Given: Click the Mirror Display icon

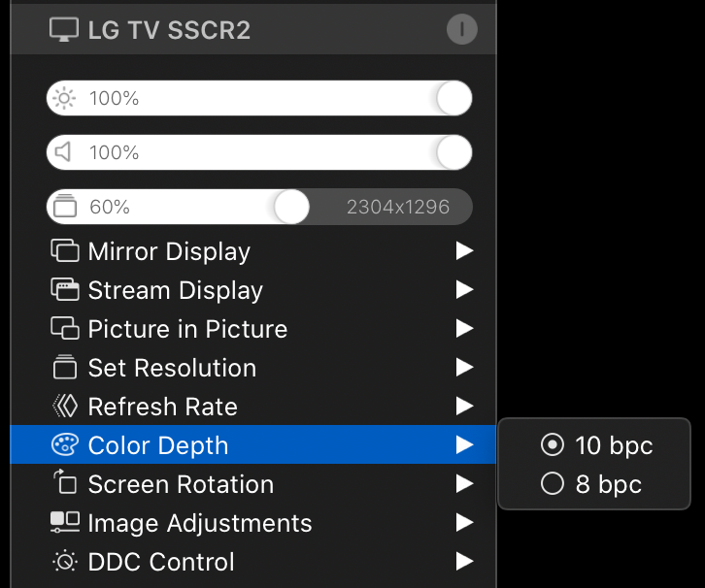Looking at the screenshot, I should click(x=64, y=251).
